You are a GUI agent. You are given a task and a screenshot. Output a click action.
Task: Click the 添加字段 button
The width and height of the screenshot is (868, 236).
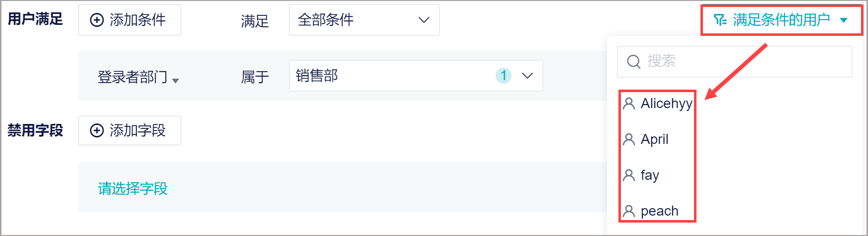130,130
